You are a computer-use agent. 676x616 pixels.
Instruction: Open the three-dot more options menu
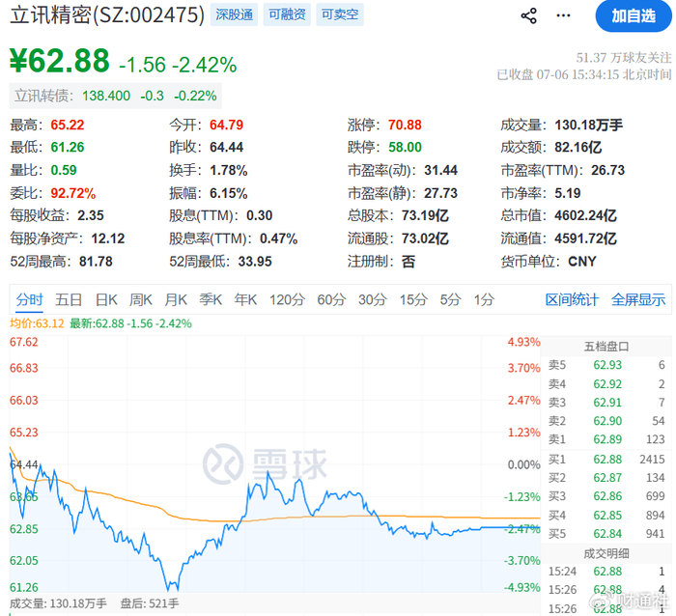click(563, 16)
